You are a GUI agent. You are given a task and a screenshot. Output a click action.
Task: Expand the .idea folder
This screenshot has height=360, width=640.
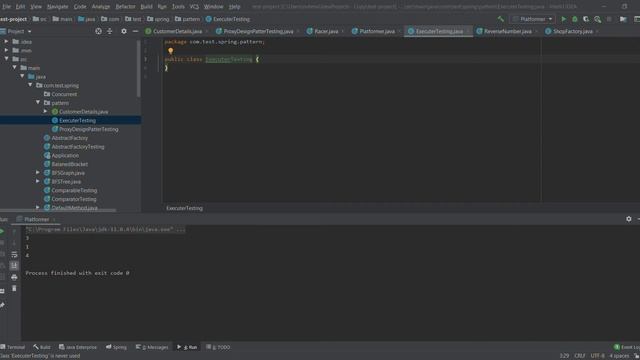pos(6,42)
